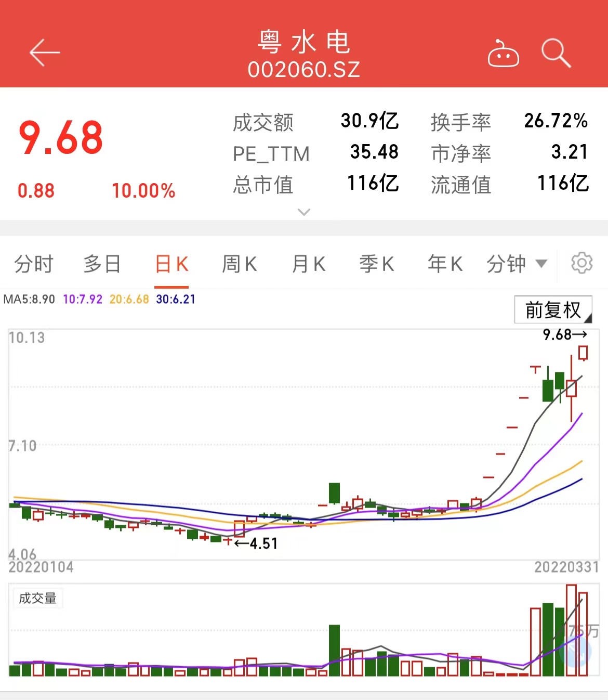This screenshot has height=700, width=608.
Task: Tap the back arrow icon
Action: [x=45, y=53]
